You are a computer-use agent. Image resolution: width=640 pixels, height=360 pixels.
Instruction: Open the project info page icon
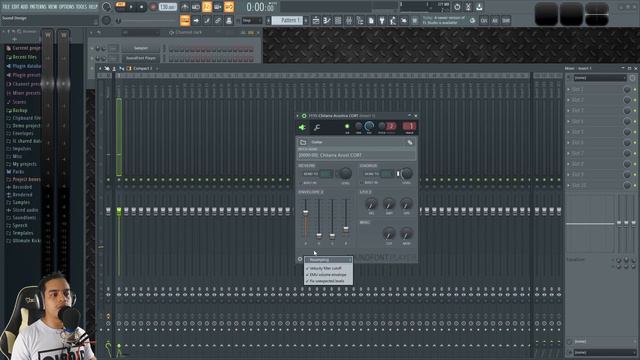371,20
